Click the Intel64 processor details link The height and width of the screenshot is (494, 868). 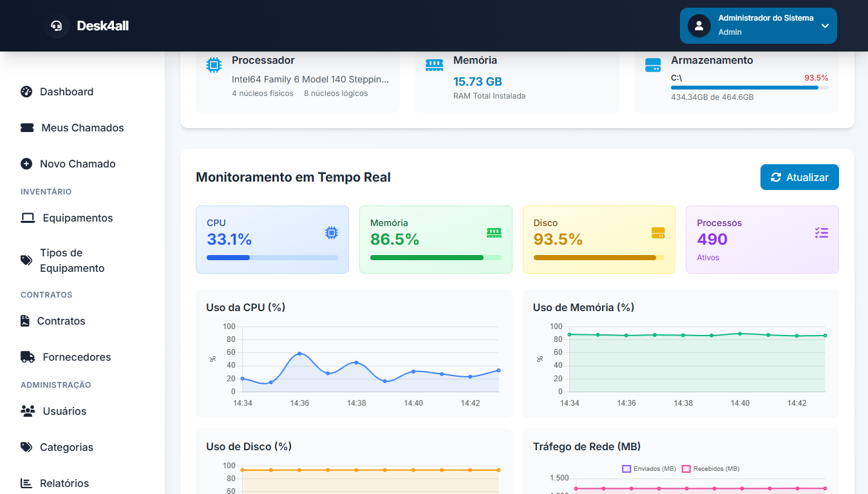(x=310, y=79)
